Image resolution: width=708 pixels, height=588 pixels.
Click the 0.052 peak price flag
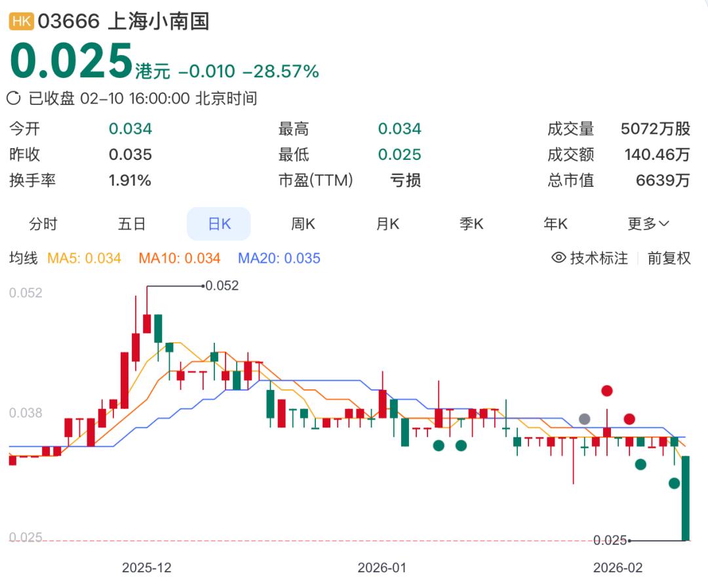[221, 285]
